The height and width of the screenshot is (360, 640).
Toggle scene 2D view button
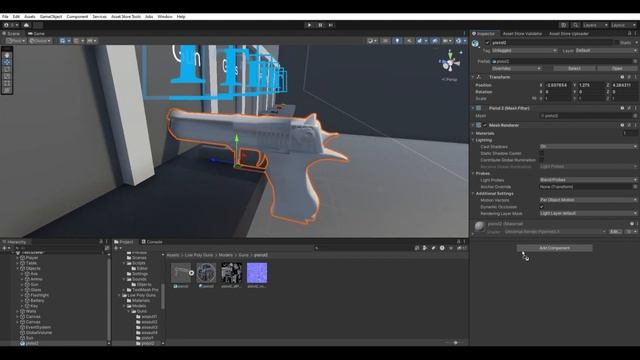pyautogui.click(x=385, y=41)
